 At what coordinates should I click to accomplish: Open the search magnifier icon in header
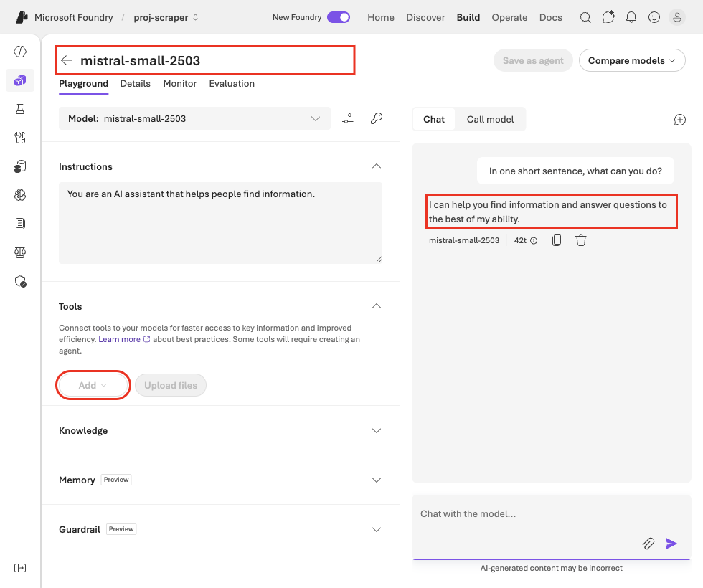(x=585, y=17)
